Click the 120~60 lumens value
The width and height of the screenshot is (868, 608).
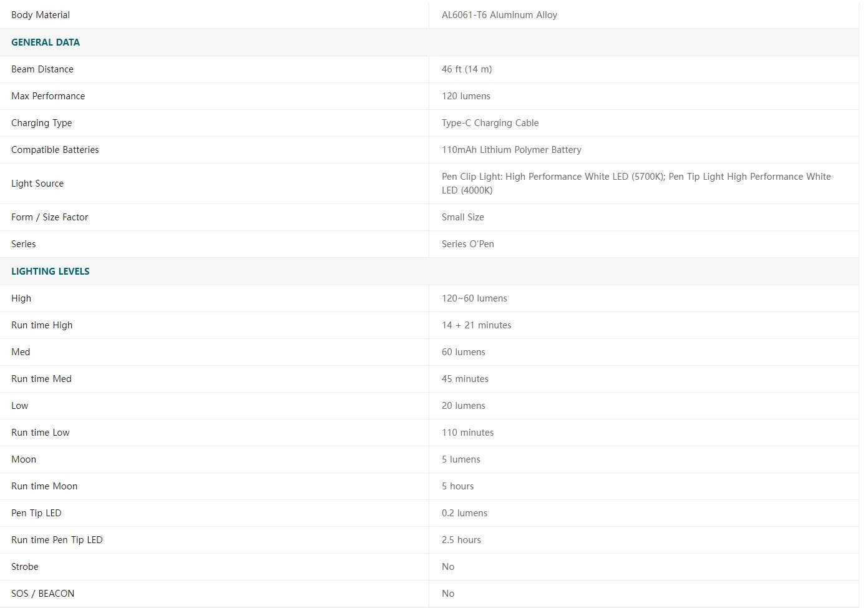(474, 298)
